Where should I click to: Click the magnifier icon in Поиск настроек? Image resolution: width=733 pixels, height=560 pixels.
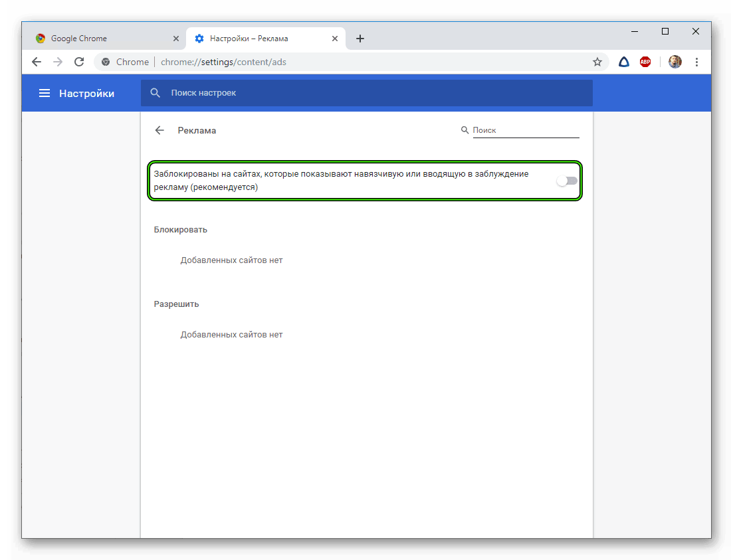pyautogui.click(x=156, y=93)
